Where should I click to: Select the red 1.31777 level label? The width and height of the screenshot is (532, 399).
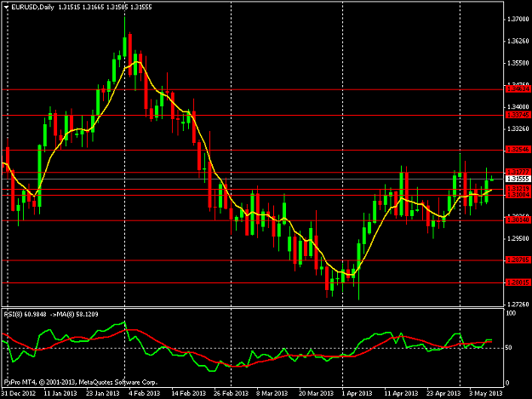[x=518, y=172]
